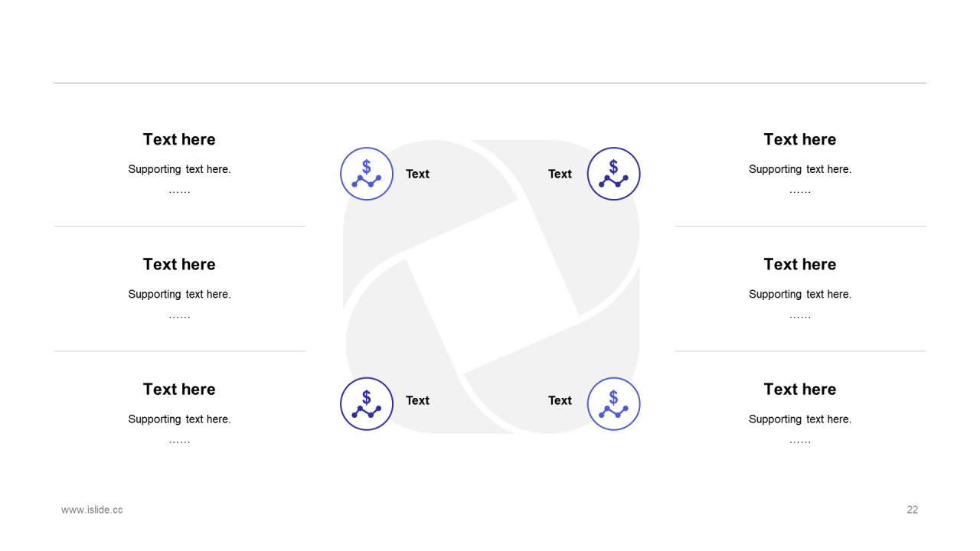
Task: Select 'Text' label beside bottom-left icon
Action: 417,400
